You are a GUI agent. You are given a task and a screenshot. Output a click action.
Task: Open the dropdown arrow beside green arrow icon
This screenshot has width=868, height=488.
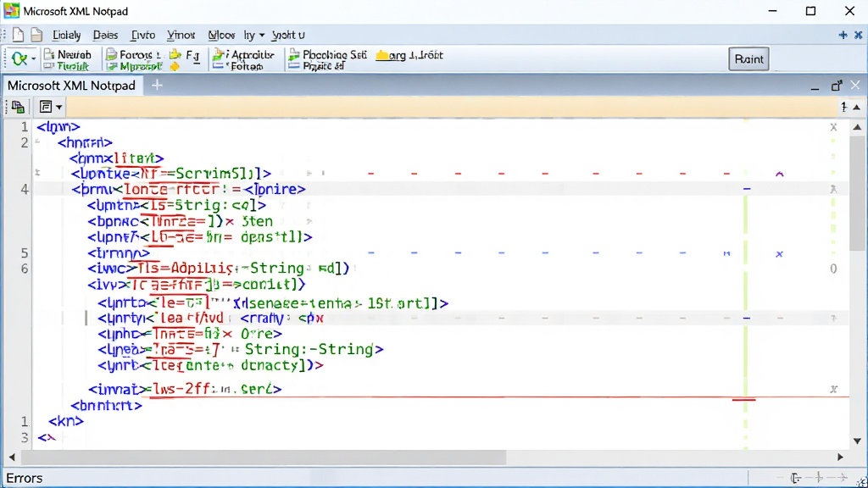(x=33, y=58)
